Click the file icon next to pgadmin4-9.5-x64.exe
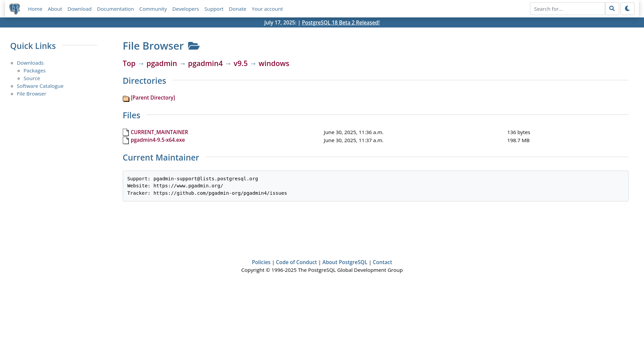This screenshot has height=362, width=644. click(126, 140)
